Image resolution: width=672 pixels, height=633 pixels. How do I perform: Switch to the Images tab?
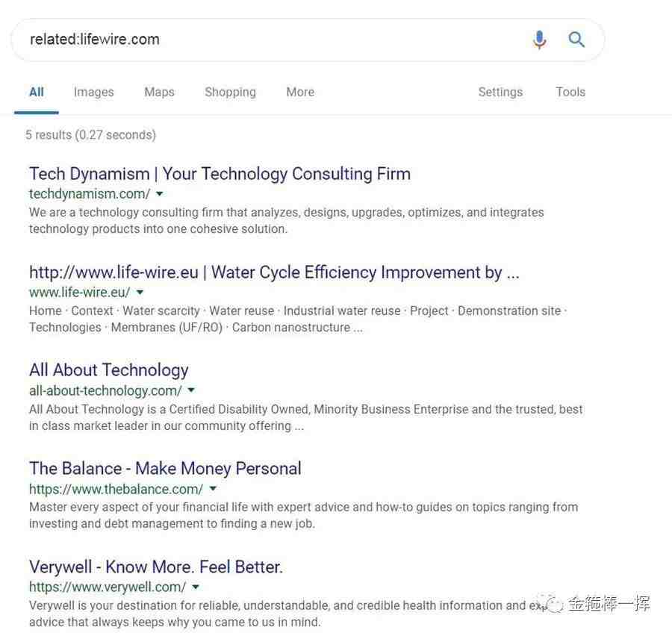[x=94, y=92]
